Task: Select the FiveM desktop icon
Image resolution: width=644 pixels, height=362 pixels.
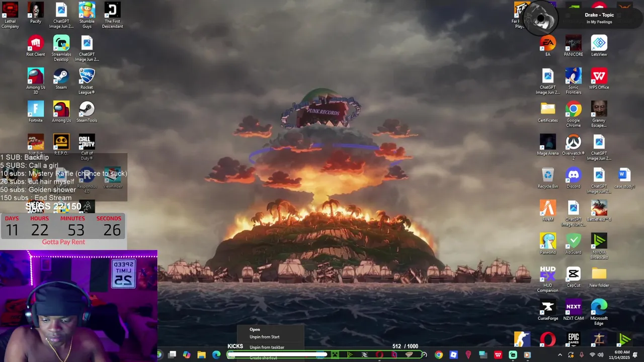Action: pyautogui.click(x=547, y=211)
